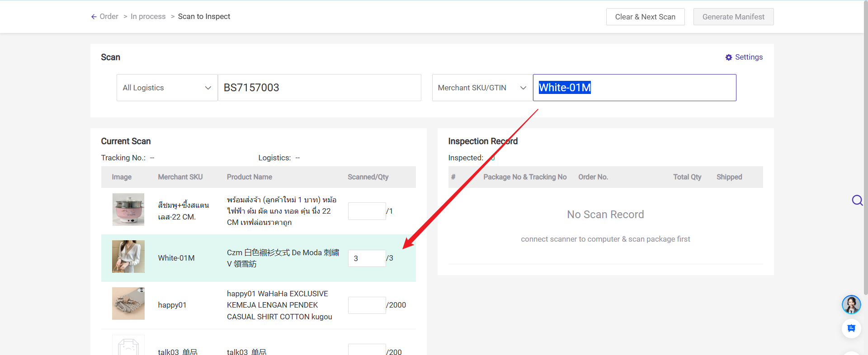Click the Merchant SKU column header
Image resolution: width=868 pixels, height=355 pixels.
point(180,177)
